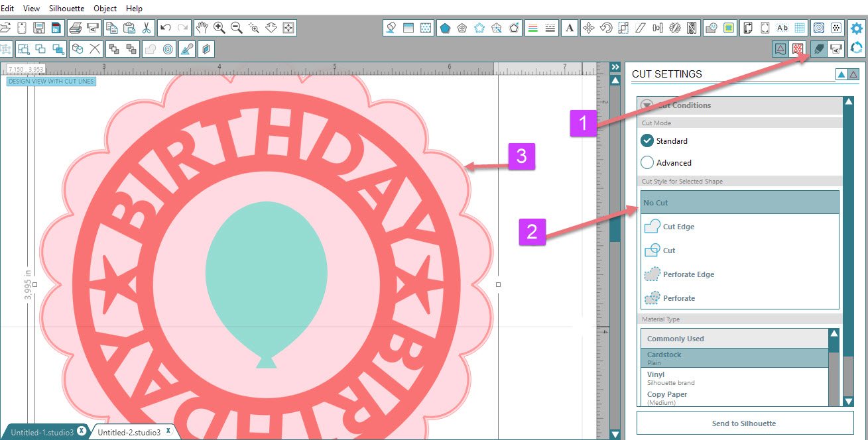Click the Undo arrow icon

click(166, 28)
